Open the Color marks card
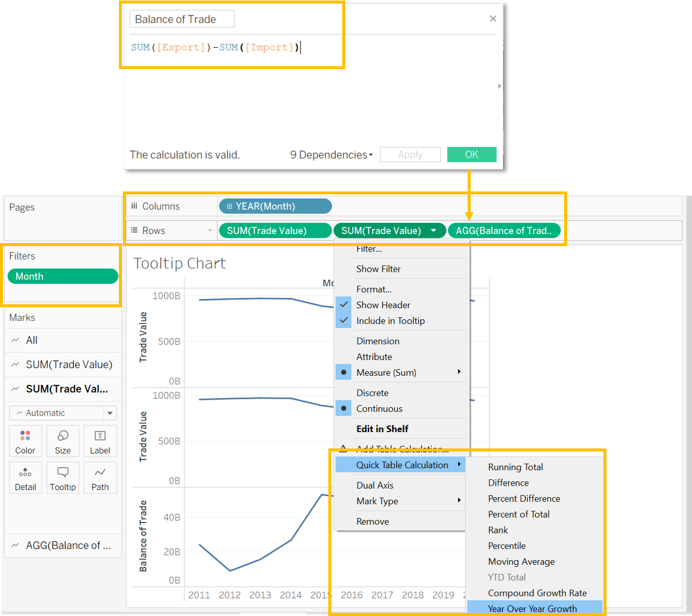Image resolution: width=692 pixels, height=616 pixels. [x=25, y=441]
